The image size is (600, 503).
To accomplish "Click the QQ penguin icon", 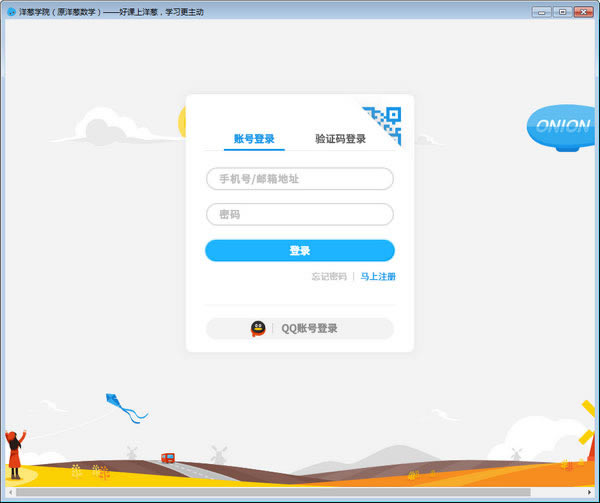I will (258, 329).
